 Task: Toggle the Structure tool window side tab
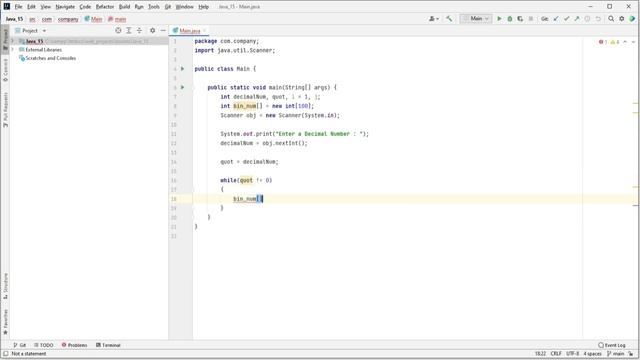click(5, 286)
